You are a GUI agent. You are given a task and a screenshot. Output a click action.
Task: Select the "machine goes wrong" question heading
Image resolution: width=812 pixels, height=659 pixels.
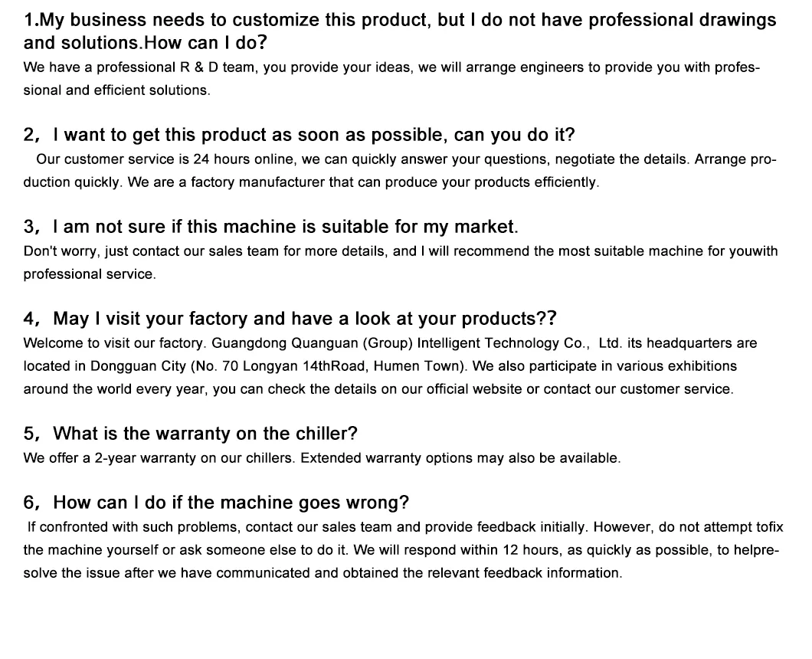(216, 503)
